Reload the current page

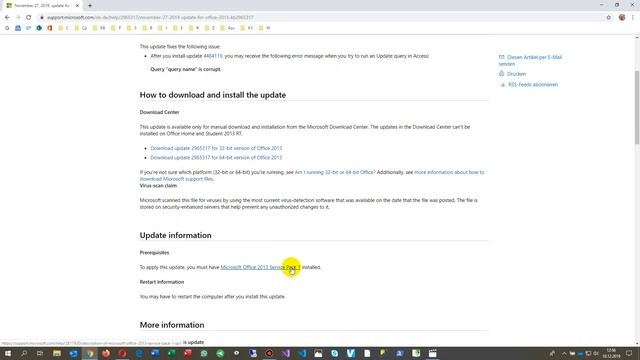[29, 18]
